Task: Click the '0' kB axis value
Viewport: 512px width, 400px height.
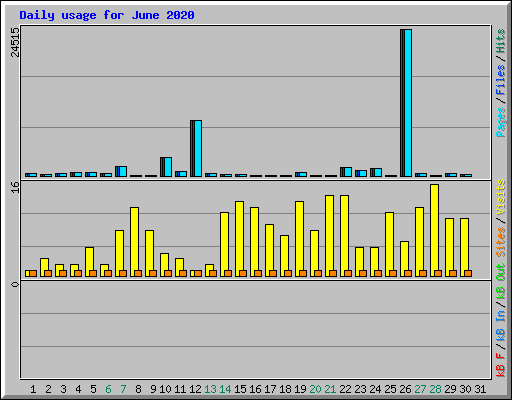Action: click(15, 284)
